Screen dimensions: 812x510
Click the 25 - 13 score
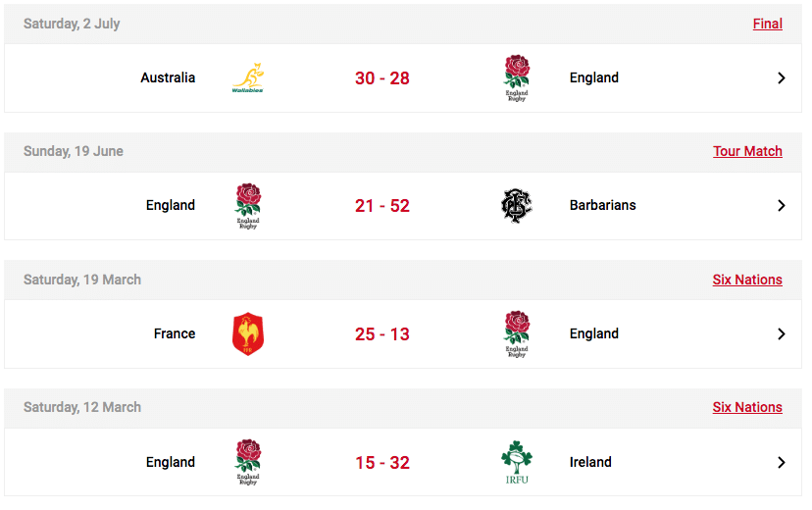[x=382, y=334]
